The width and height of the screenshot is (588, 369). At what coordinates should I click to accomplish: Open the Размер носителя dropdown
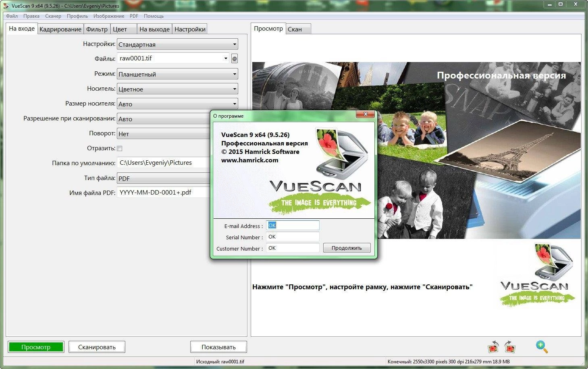coord(177,104)
